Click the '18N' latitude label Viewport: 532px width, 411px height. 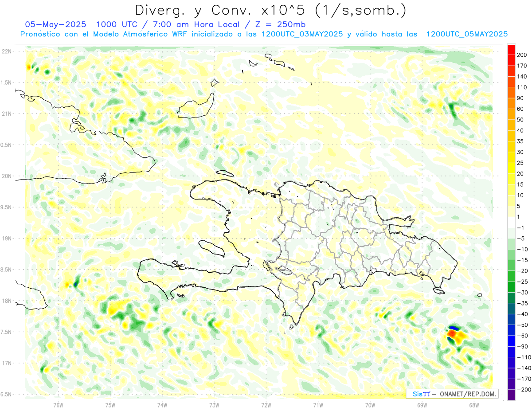coord(7,301)
